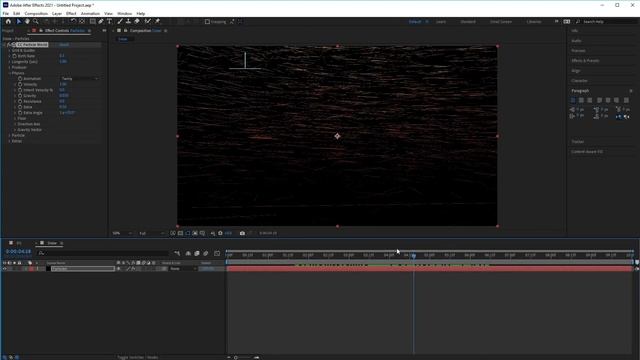
Task: Select the Pen tool
Action: tap(101, 21)
